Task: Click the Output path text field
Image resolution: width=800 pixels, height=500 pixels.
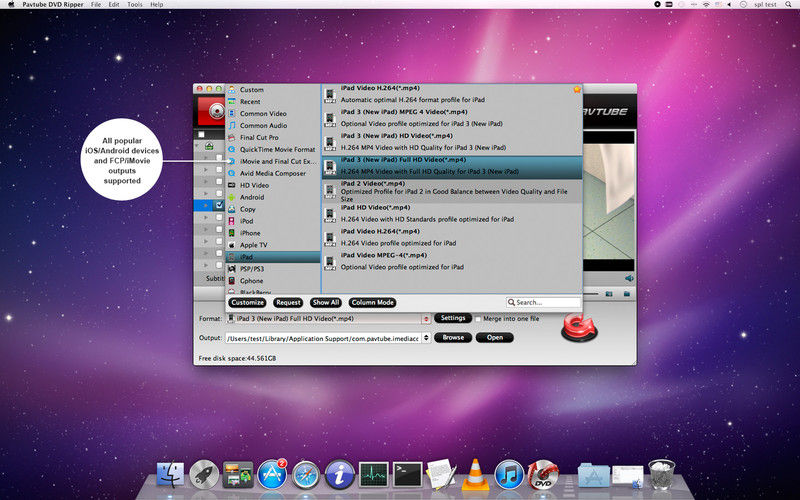Action: point(323,338)
